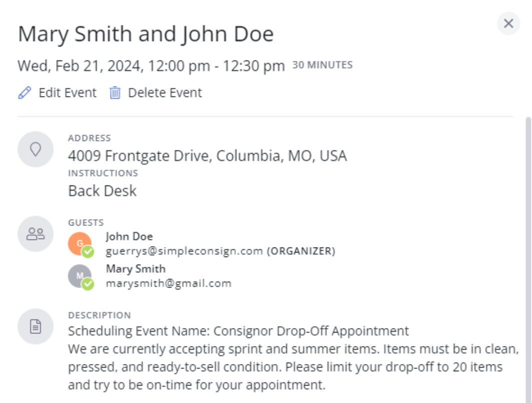
Task: Click green checkmark badge on John Doe
Action: pos(88,251)
